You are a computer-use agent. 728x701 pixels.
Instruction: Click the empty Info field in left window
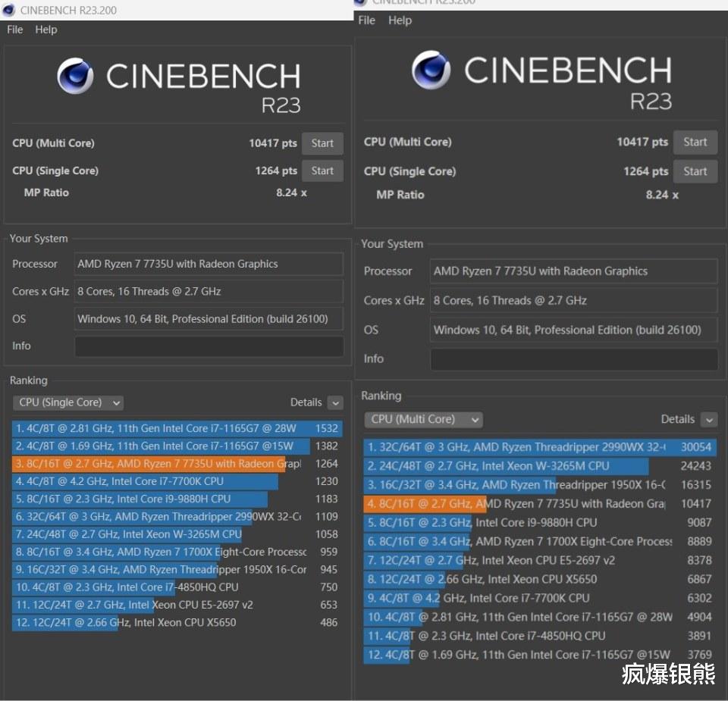click(x=209, y=346)
